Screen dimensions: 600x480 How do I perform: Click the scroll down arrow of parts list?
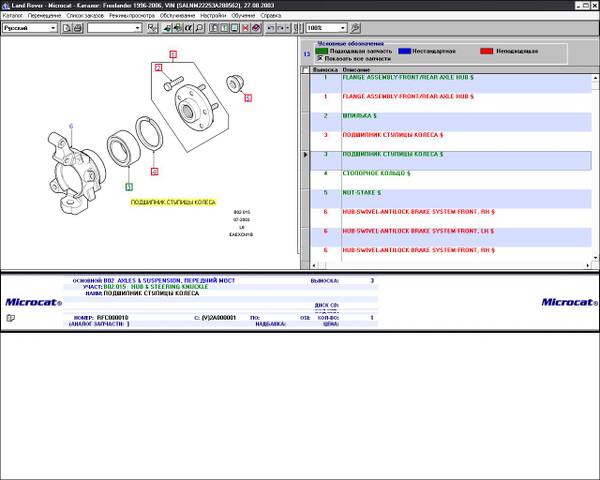[x=595, y=258]
